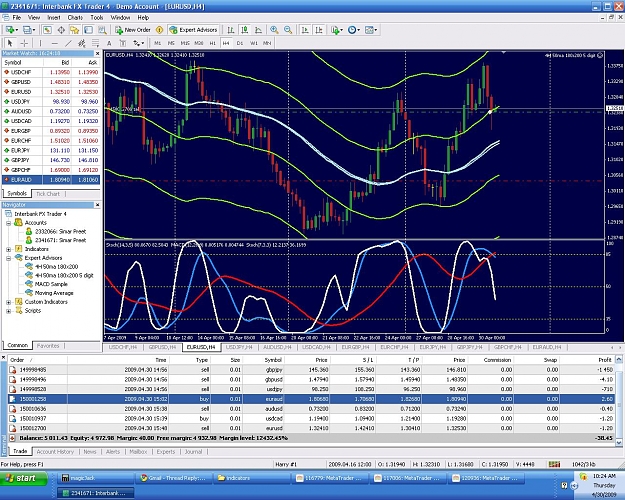The width and height of the screenshot is (625, 500).
Task: Select the vertical line drawing tool
Action: click(40, 43)
